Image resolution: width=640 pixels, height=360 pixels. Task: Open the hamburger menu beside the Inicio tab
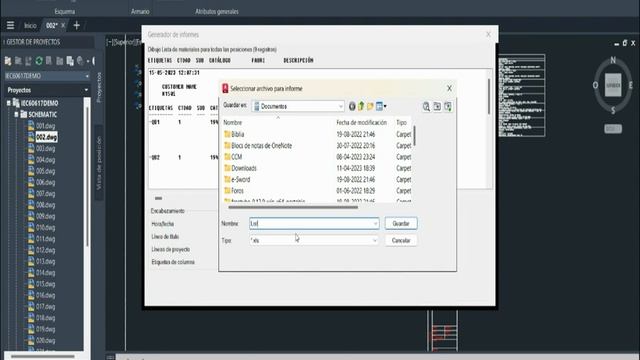[10, 25]
